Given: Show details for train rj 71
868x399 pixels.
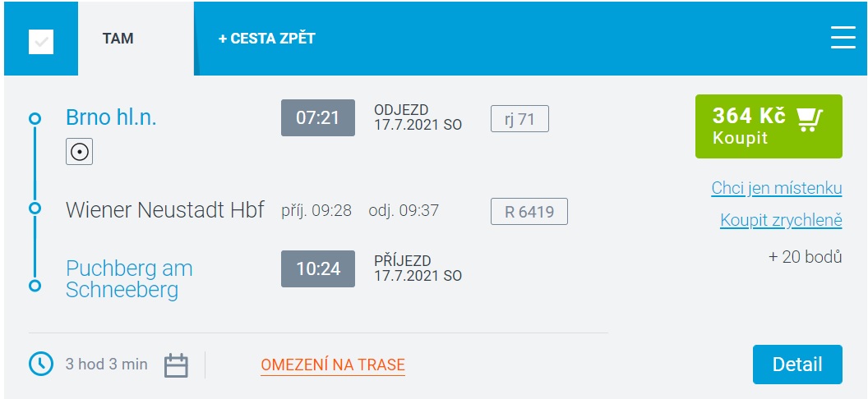Looking at the screenshot, I should [519, 119].
